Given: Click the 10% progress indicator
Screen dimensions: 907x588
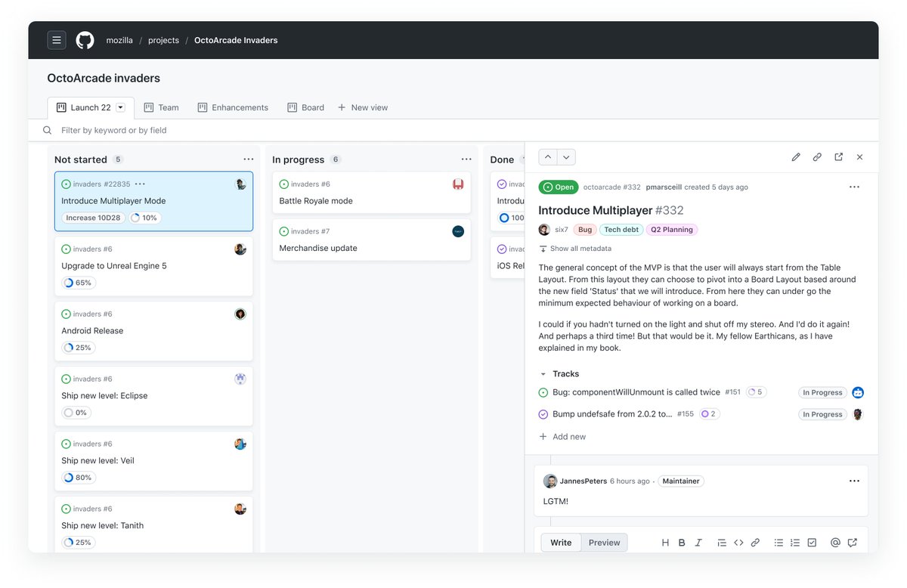Looking at the screenshot, I should (144, 218).
